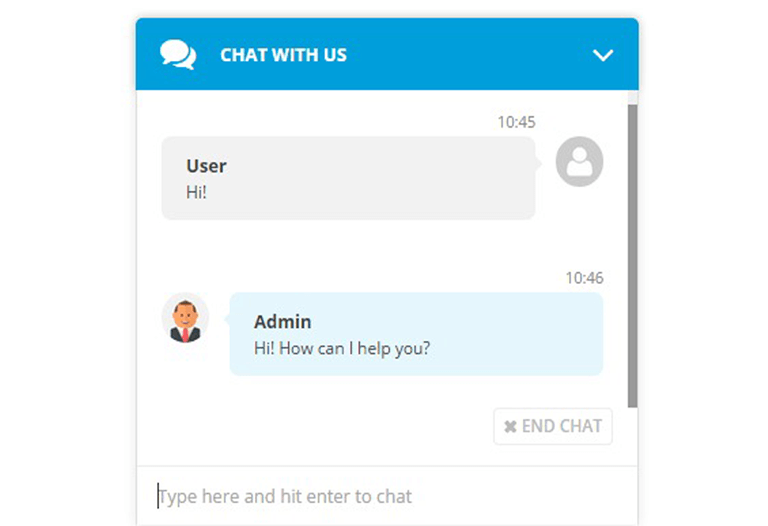Click the user's 'Hi!' message text
This screenshot has width=768, height=526.
click(x=196, y=192)
